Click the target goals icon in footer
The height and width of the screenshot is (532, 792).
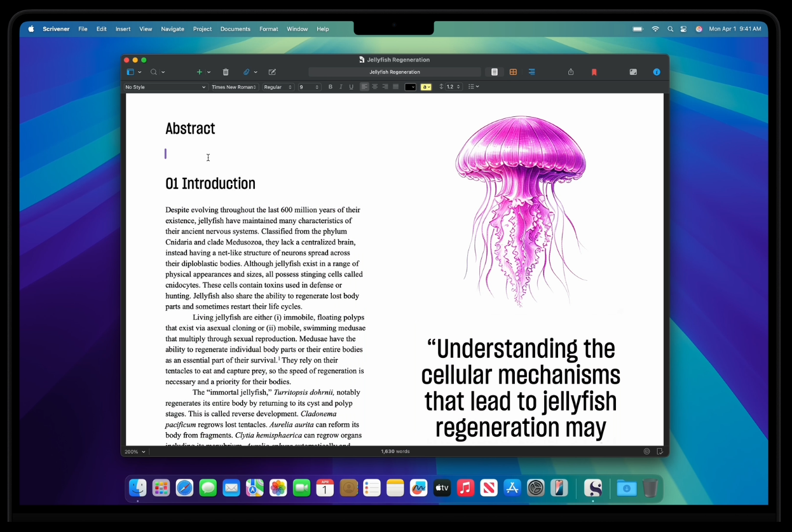pyautogui.click(x=646, y=451)
